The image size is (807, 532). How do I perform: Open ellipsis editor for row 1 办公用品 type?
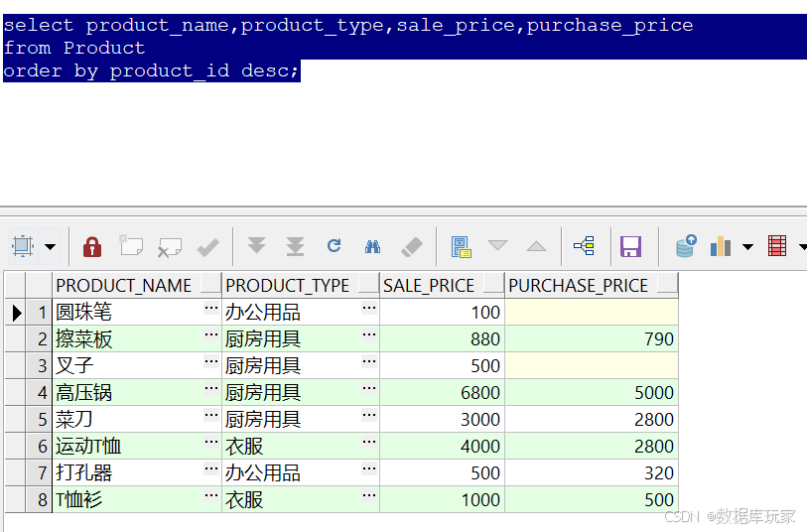(x=369, y=309)
